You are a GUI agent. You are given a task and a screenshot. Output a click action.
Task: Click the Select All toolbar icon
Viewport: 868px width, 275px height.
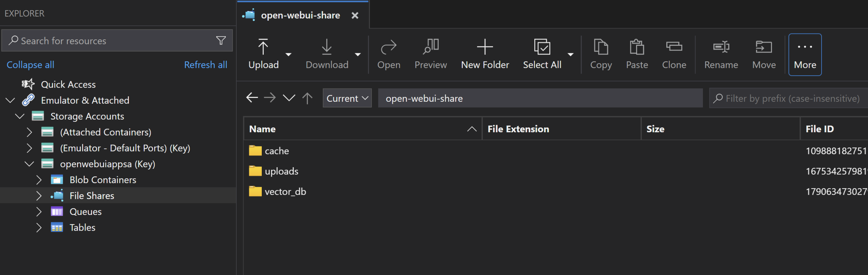pos(542,47)
